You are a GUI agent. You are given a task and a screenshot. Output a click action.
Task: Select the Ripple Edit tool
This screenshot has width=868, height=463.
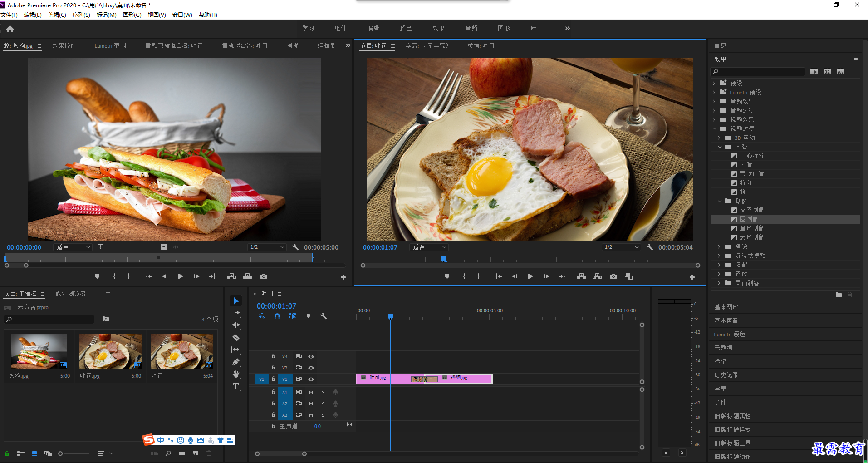[x=236, y=325]
